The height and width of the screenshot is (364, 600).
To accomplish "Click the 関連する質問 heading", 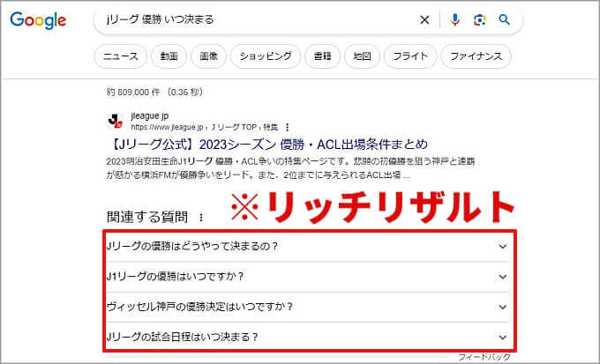I will click(x=147, y=217).
